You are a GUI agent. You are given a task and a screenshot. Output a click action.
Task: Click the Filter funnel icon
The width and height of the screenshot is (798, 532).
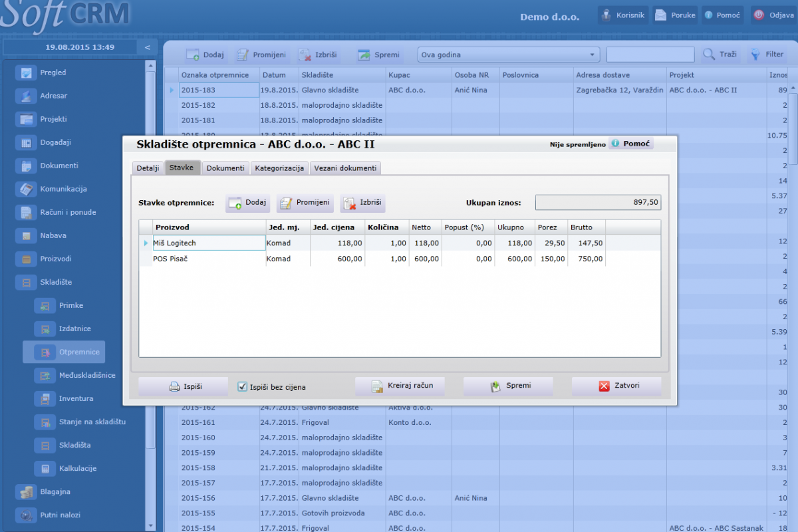point(755,55)
